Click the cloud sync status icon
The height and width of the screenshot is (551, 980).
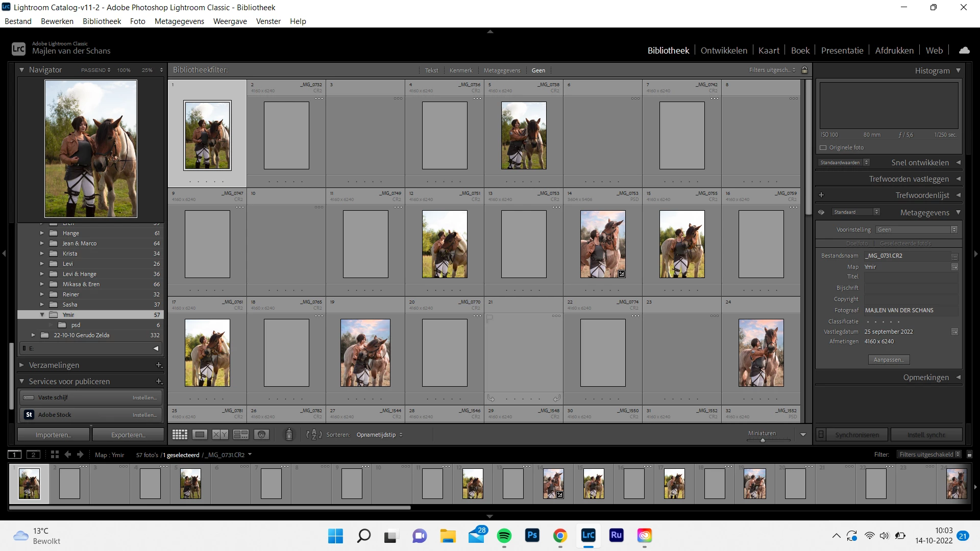(x=964, y=51)
